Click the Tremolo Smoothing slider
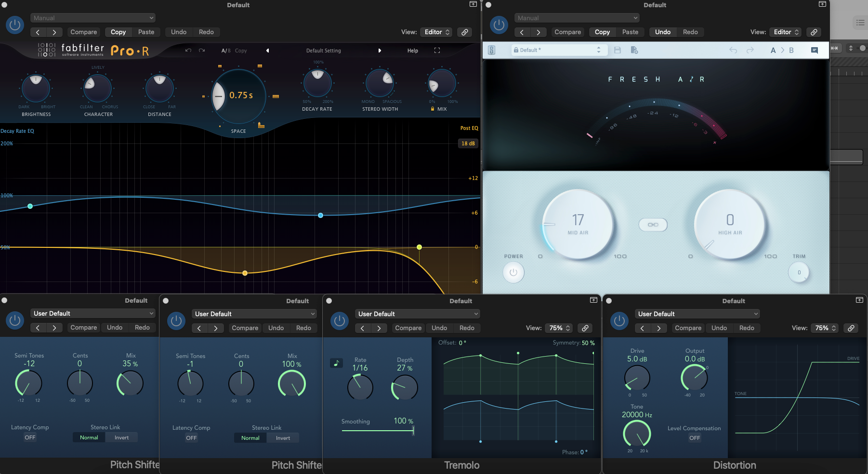Viewport: 868px width, 474px height. coord(378,430)
